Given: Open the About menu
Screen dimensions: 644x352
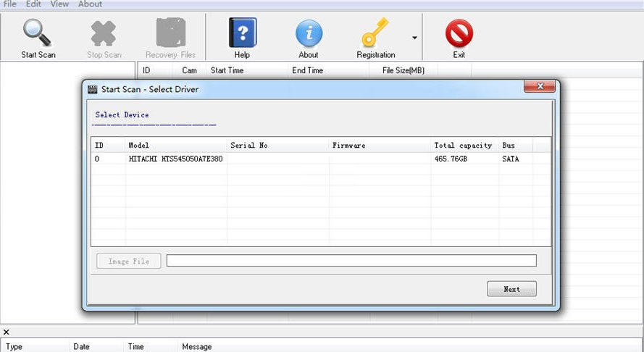Looking at the screenshot, I should 90,4.
